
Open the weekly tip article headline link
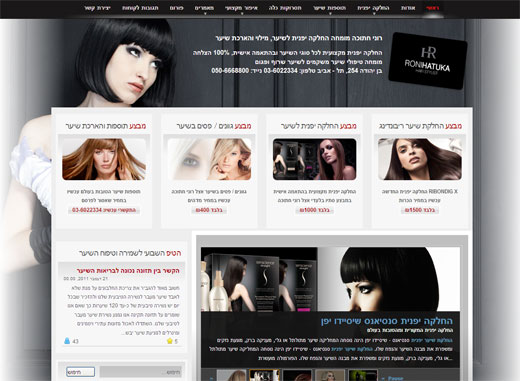click(x=128, y=271)
